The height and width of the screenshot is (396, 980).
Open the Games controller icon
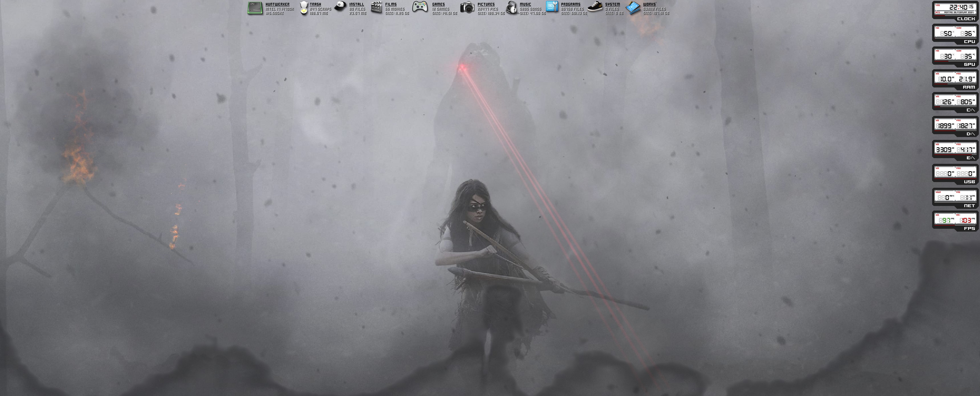420,7
